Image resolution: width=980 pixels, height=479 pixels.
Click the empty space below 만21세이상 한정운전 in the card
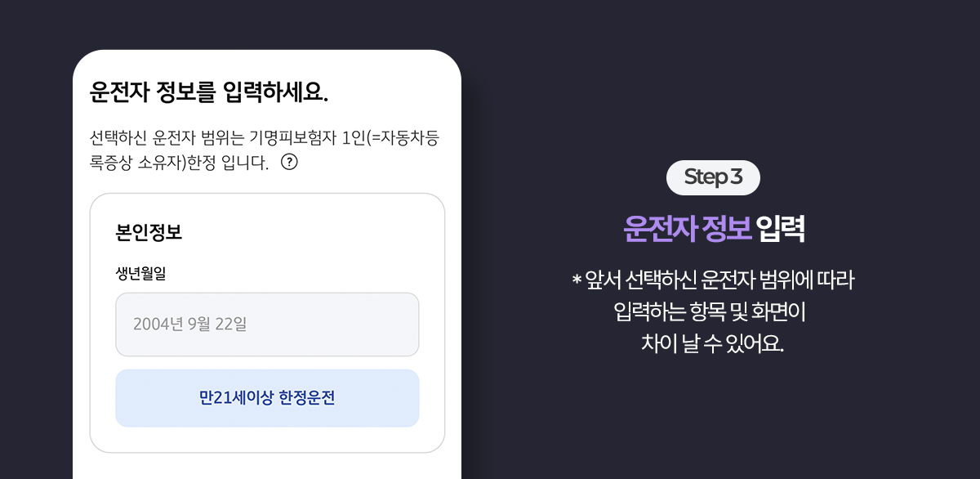click(267, 439)
